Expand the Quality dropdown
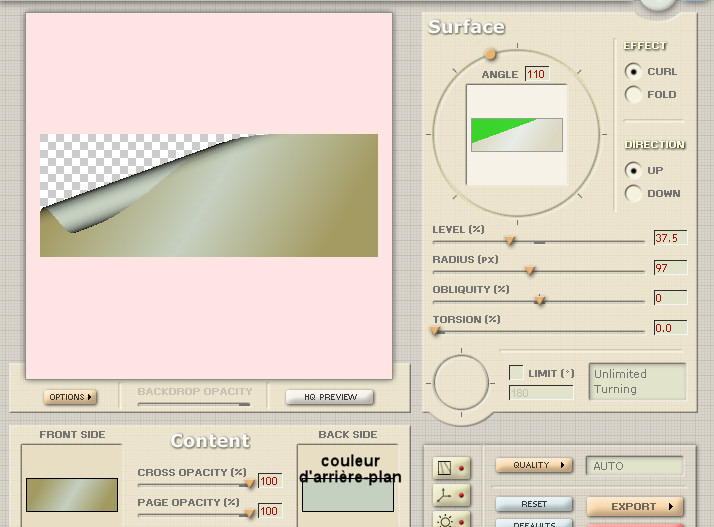The width and height of the screenshot is (714, 527). (534, 465)
